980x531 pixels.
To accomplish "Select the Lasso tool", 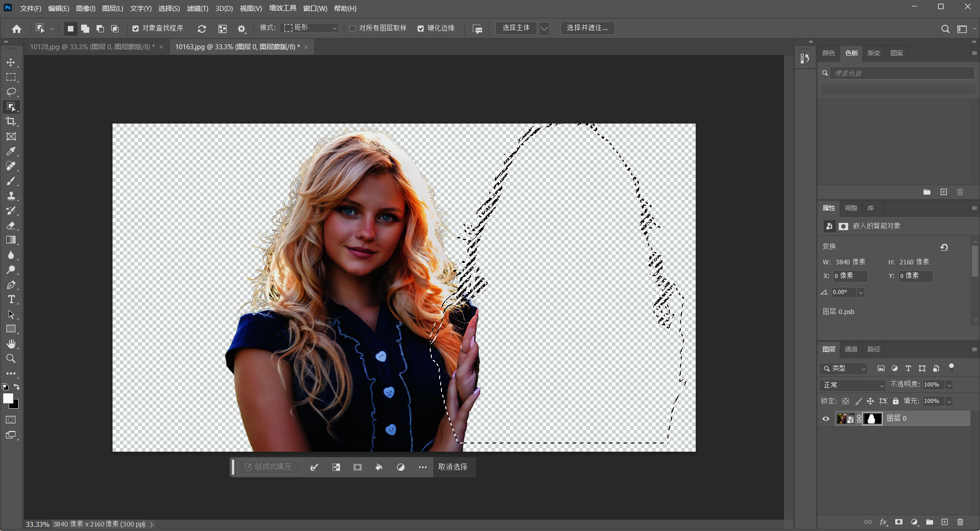I will [x=11, y=92].
